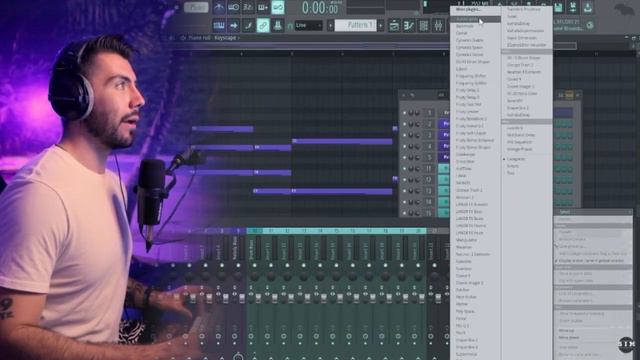
Task: Select Vintage Phaser in the right submenu
Action: pyautogui.click(x=519, y=149)
